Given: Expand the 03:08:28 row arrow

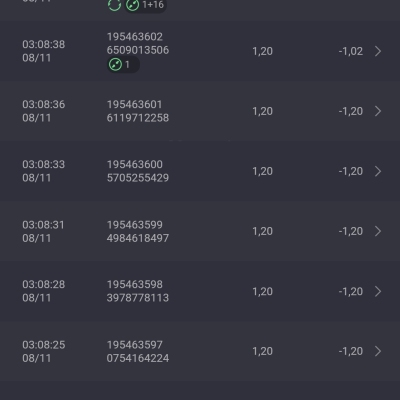Looking at the screenshot, I should 378,291.
